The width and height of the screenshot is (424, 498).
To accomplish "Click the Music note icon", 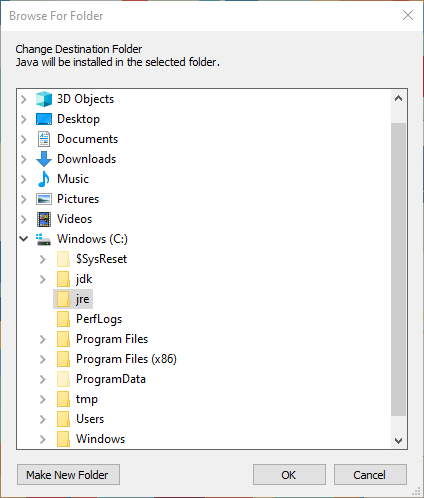I will [44, 179].
